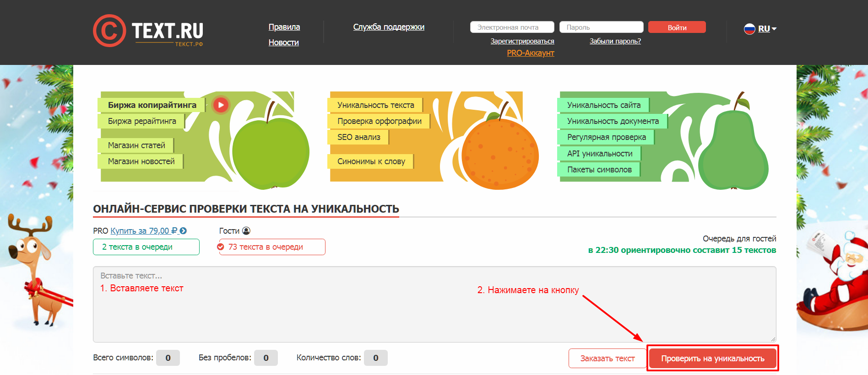This screenshot has width=868, height=375.
Task: Click Заказать текст button
Action: pos(608,359)
